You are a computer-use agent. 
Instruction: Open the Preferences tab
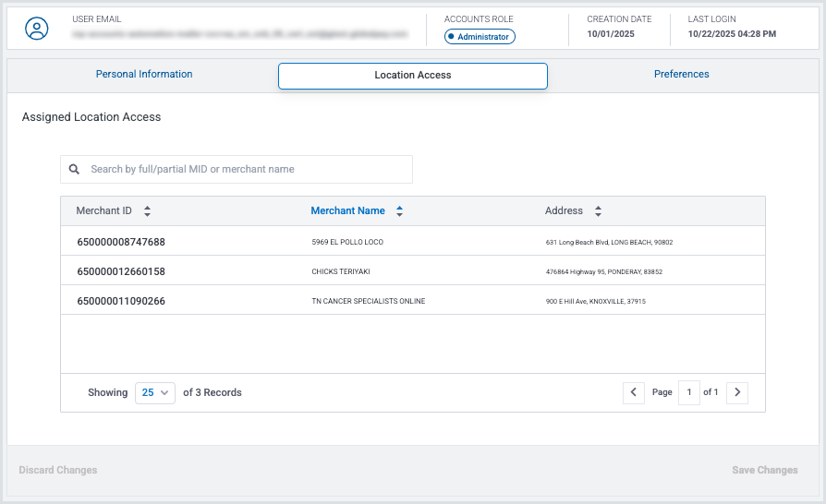tap(681, 75)
